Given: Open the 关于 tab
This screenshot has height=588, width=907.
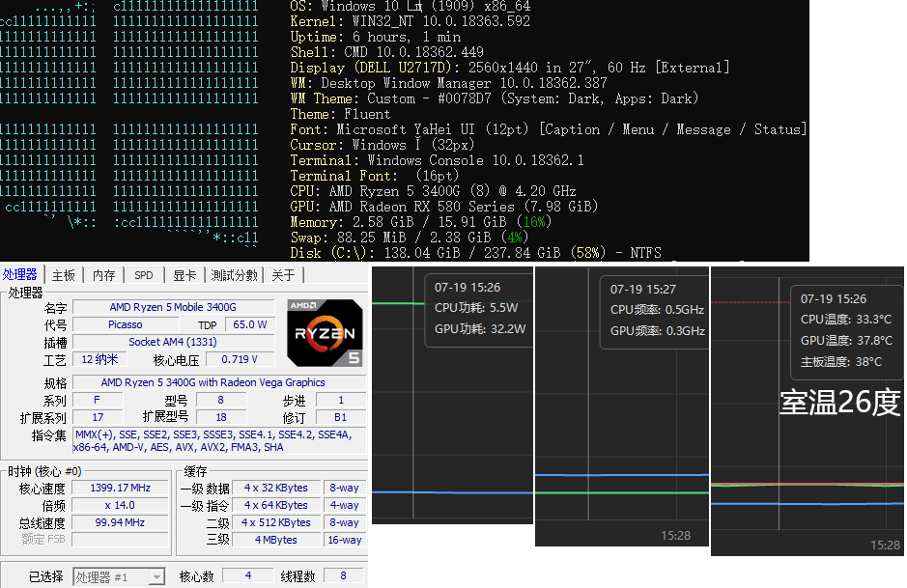Looking at the screenshot, I should coord(283,275).
